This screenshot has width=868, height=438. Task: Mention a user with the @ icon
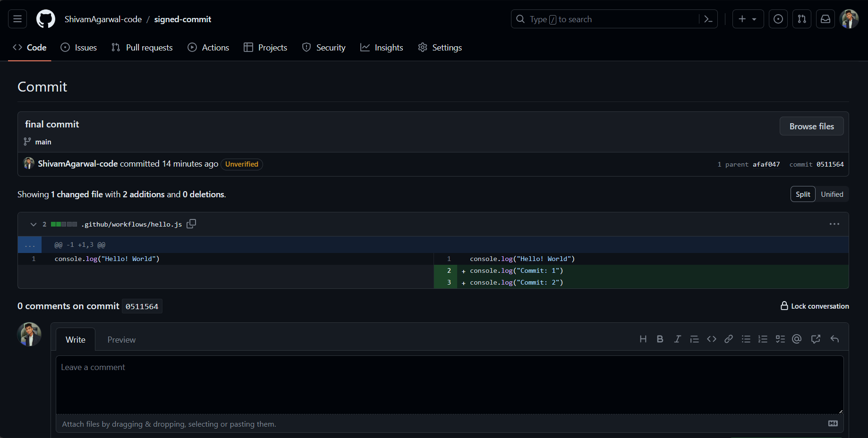(x=797, y=339)
